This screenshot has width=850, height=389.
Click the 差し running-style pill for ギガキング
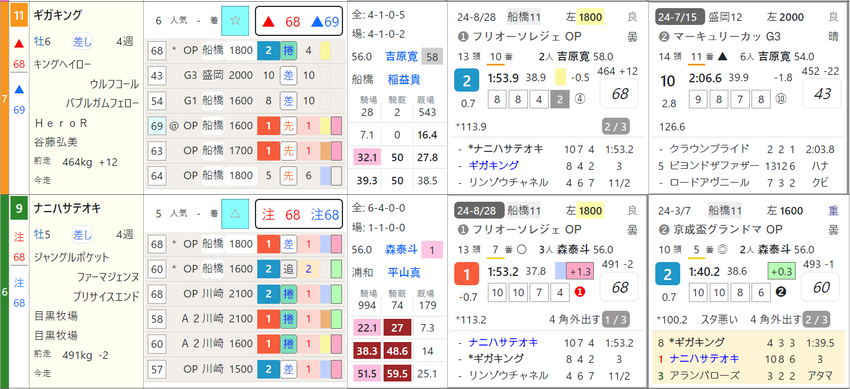[82, 41]
